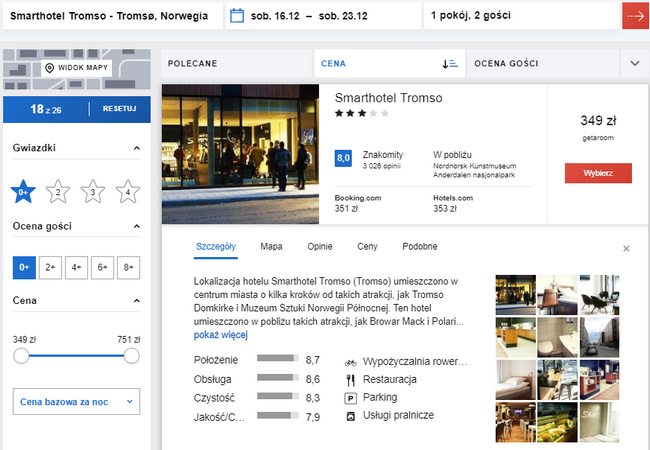Select the 2-star filter
This screenshot has height=450, width=650.
[x=58, y=191]
